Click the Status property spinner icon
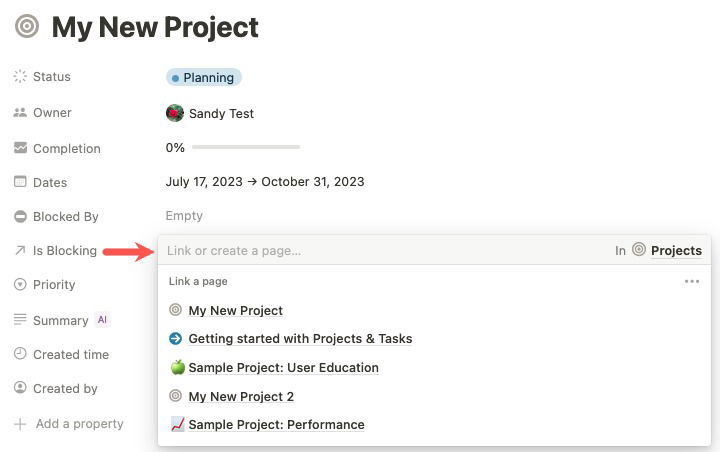The height and width of the screenshot is (452, 720). tap(20, 77)
